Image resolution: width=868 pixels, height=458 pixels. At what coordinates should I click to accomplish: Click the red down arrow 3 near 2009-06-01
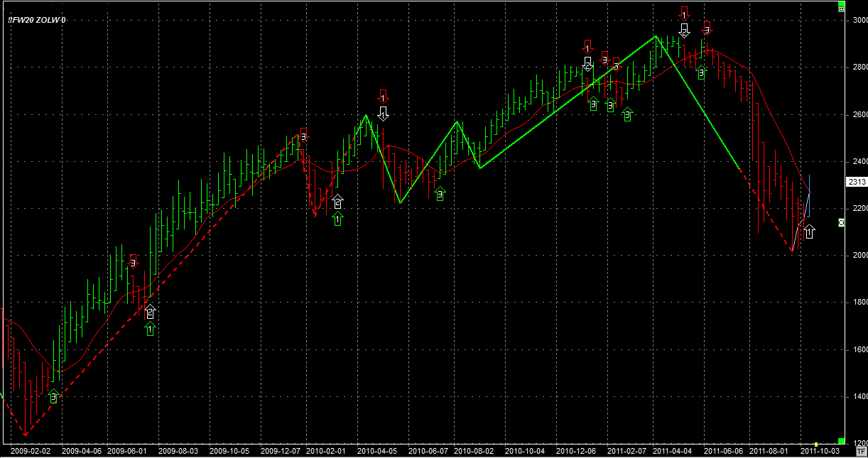[x=133, y=263]
